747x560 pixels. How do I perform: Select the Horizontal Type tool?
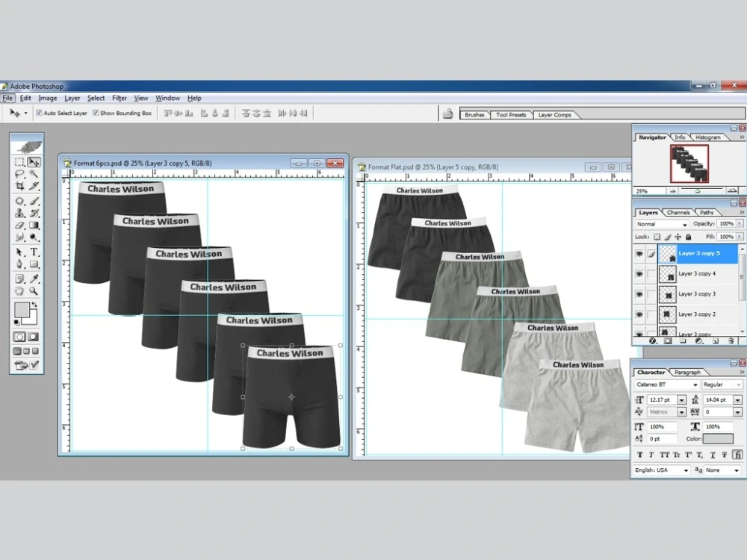click(34, 252)
